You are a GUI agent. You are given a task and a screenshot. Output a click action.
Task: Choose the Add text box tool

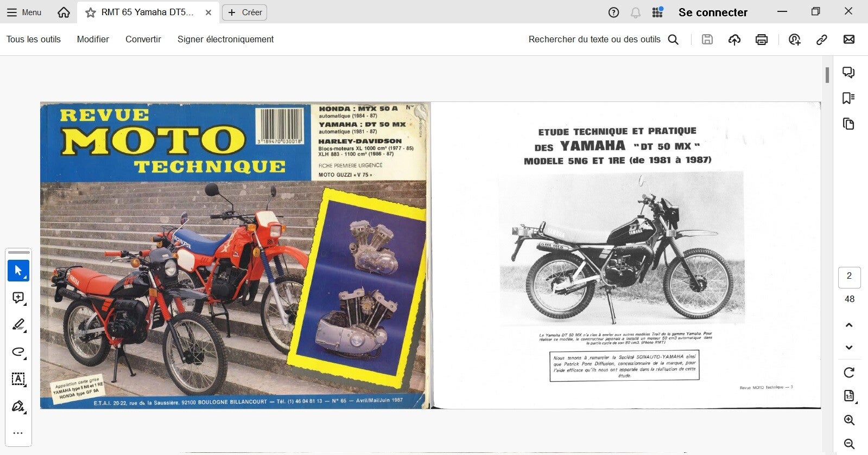click(18, 379)
